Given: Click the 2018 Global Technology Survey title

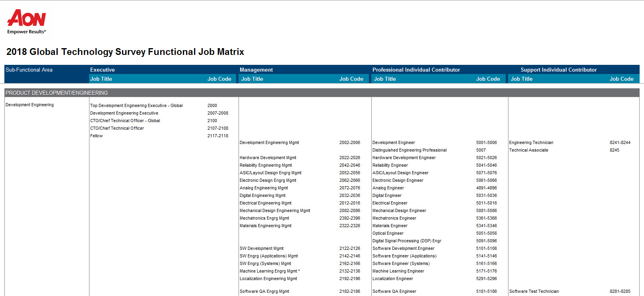Looking at the screenshot, I should (125, 52).
